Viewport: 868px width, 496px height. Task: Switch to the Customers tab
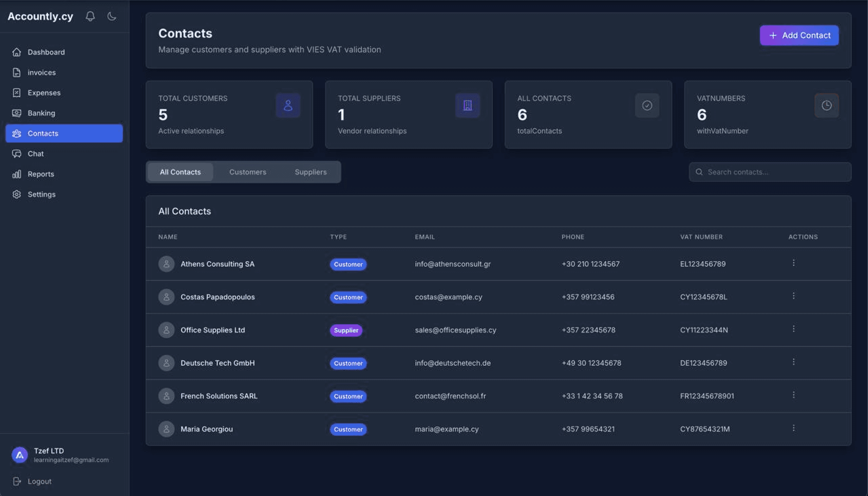point(248,172)
